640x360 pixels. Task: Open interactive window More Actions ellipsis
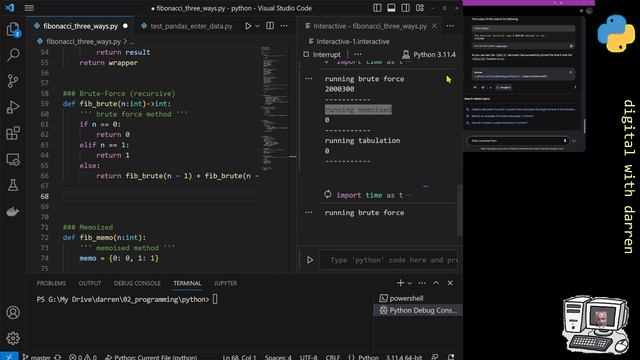[450, 26]
